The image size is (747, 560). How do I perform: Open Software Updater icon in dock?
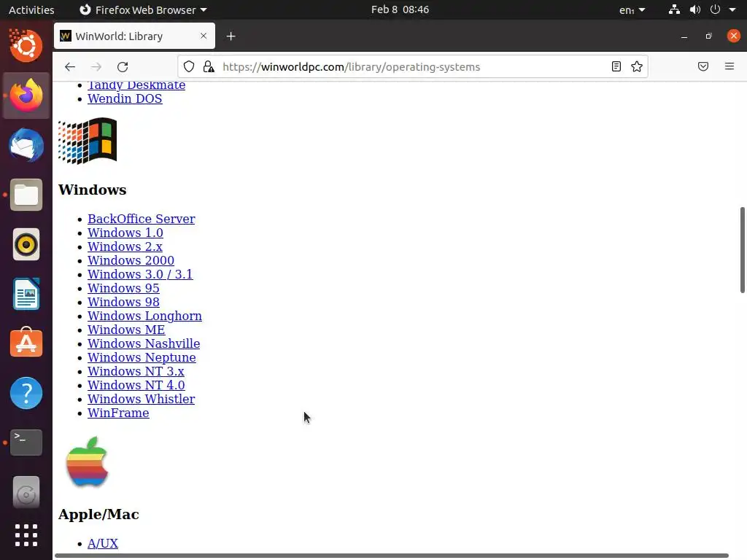coord(26,492)
